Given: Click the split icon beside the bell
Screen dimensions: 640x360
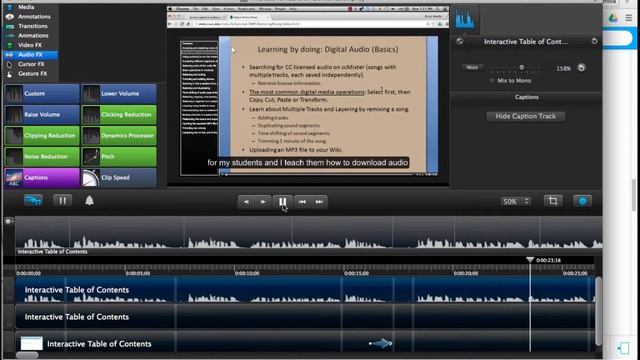Looking at the screenshot, I should pyautogui.click(x=62, y=200).
